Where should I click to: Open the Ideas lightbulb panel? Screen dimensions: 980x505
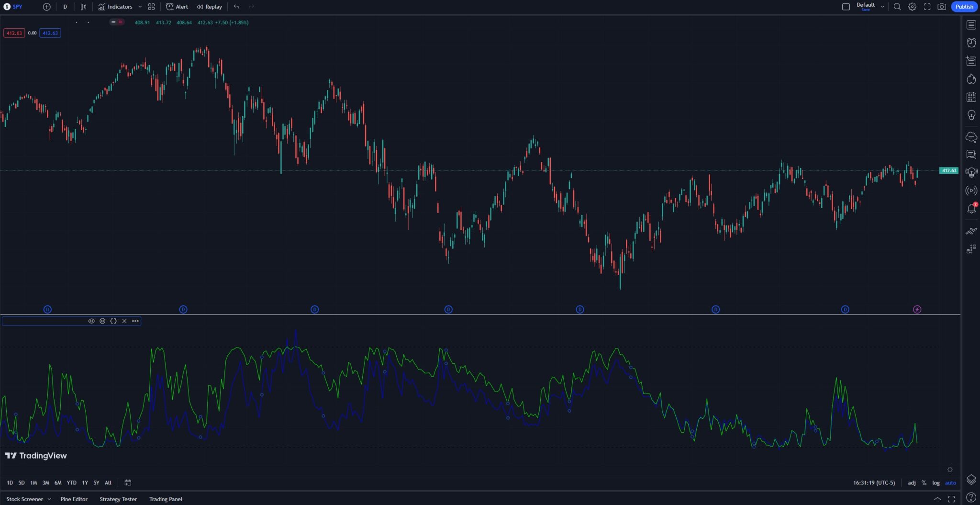[x=971, y=115]
